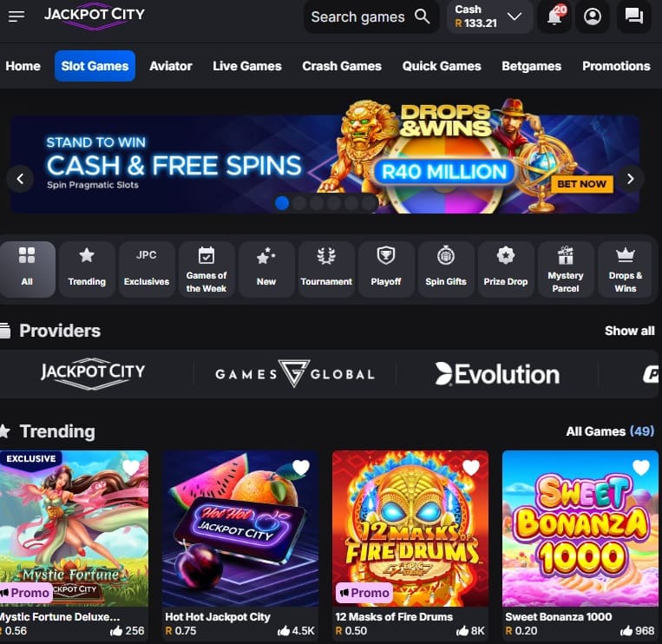Click Show all providers link
Viewport: 662px width, 644px height.
click(629, 331)
